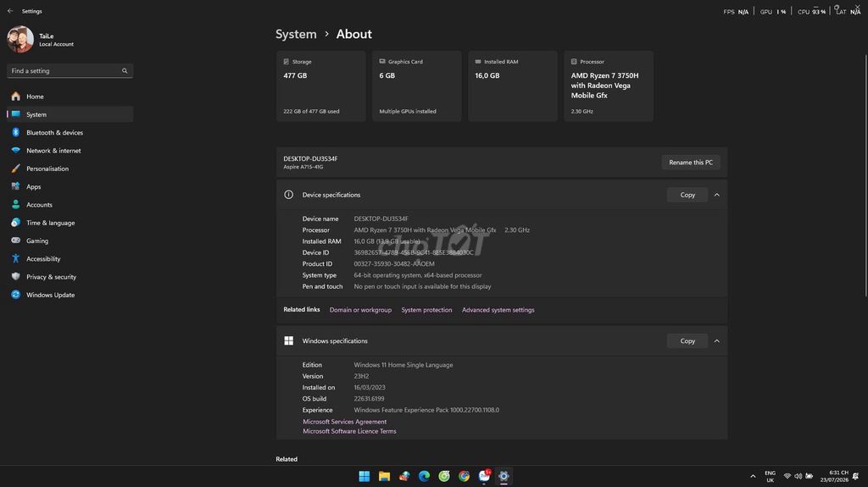The height and width of the screenshot is (487, 868).
Task: Click the Windows Update icon in the sidebar
Action: pos(15,295)
